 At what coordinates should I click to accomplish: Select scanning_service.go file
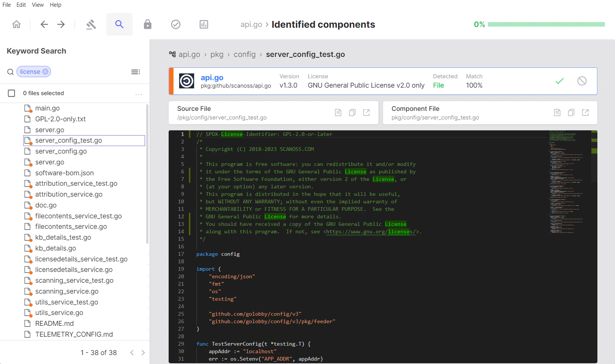pyautogui.click(x=67, y=291)
